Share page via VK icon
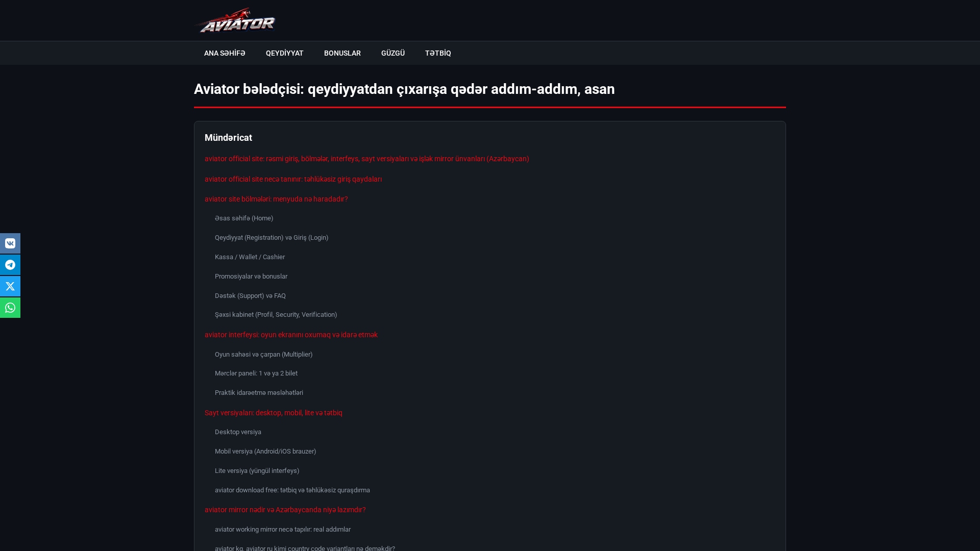The image size is (980, 551). pyautogui.click(x=10, y=243)
